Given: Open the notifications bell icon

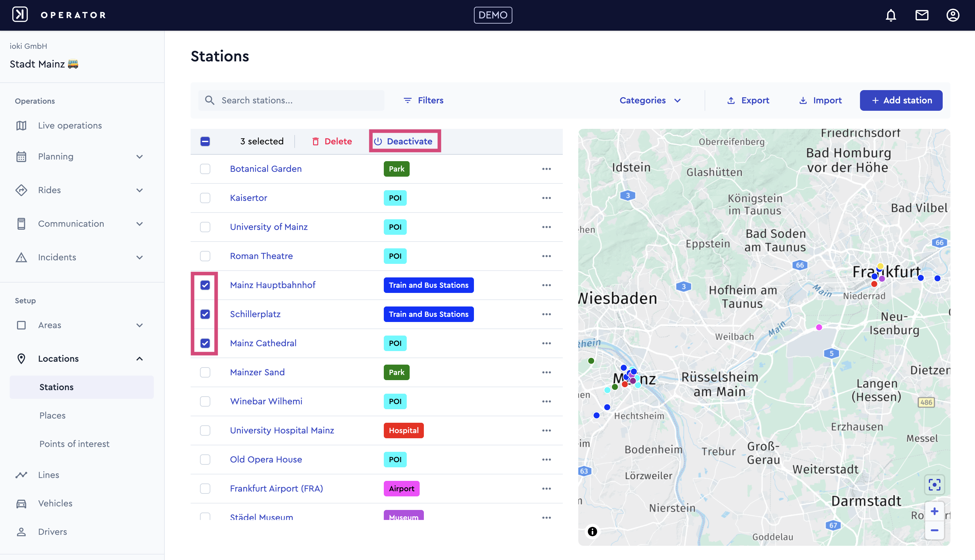Looking at the screenshot, I should coord(891,16).
